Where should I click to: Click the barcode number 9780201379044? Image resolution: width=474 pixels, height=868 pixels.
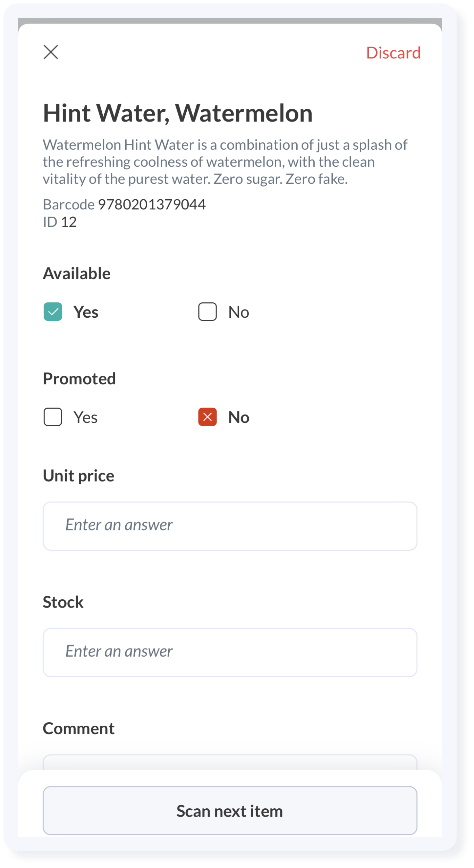tap(152, 205)
